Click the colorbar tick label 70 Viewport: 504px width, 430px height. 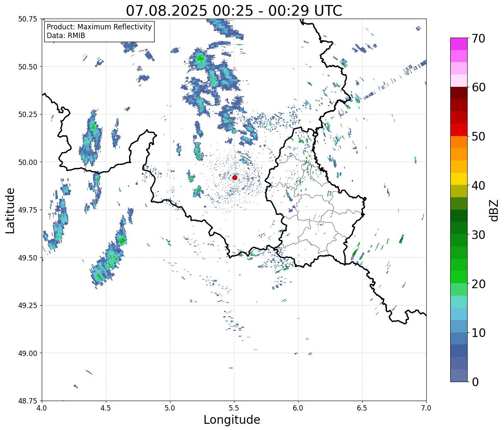(x=478, y=38)
